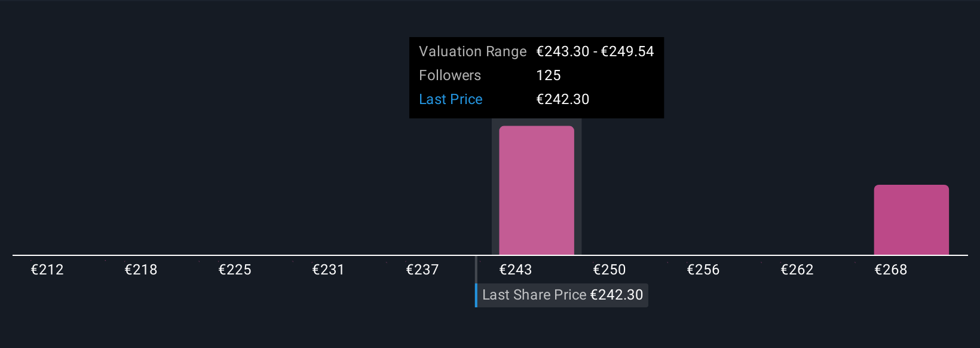Click the €262 axis label
980x348 pixels.
(x=797, y=270)
